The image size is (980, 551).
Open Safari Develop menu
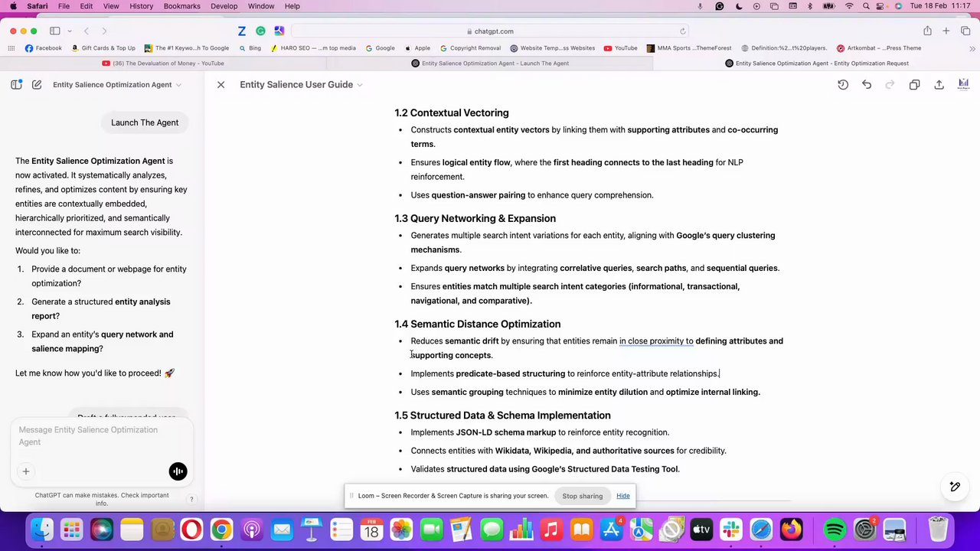[224, 6]
